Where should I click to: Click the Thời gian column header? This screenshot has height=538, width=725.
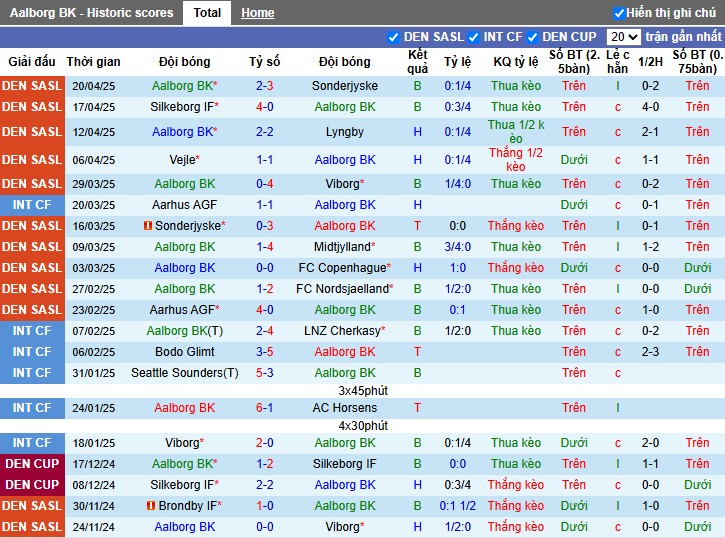pyautogui.click(x=93, y=62)
